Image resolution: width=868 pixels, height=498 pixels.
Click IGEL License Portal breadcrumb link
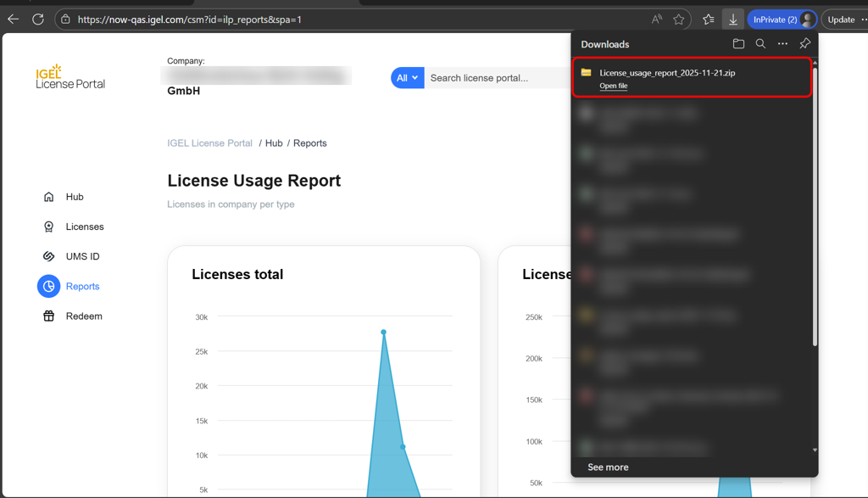point(209,143)
